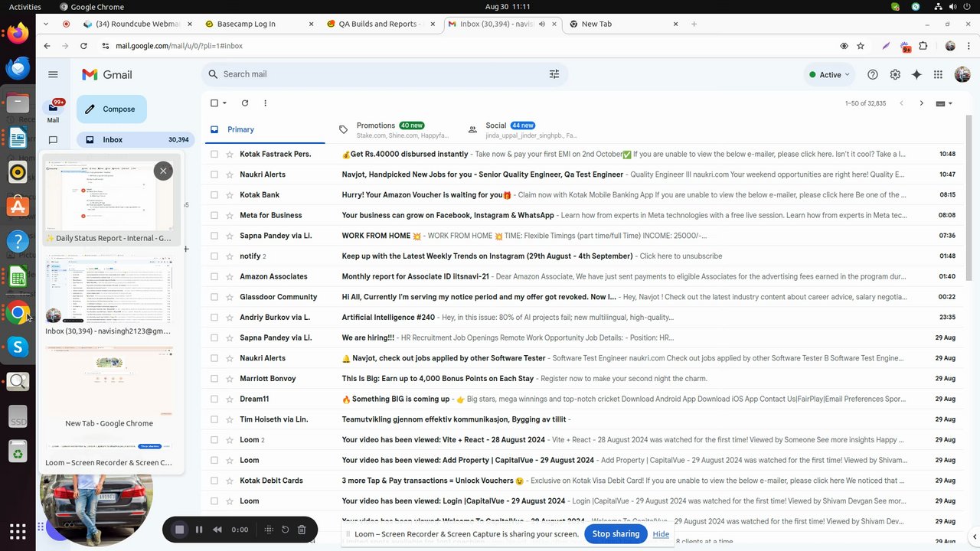Image resolution: width=980 pixels, height=551 pixels.
Task: Close the Daily Status Report preview
Action: point(163,171)
